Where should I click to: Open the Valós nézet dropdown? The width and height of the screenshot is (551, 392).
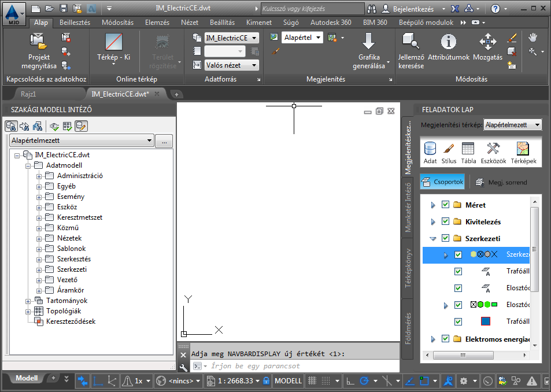(x=232, y=65)
